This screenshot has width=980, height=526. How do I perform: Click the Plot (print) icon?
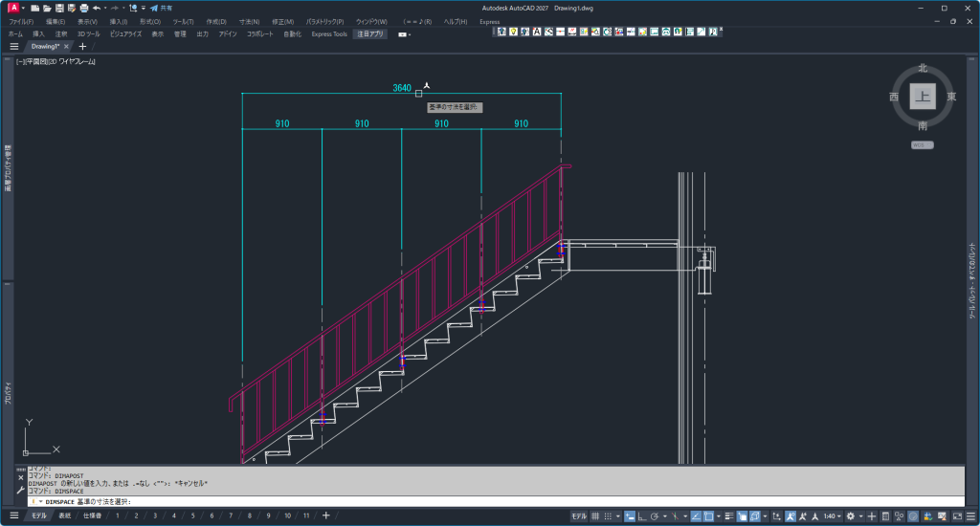(83, 8)
